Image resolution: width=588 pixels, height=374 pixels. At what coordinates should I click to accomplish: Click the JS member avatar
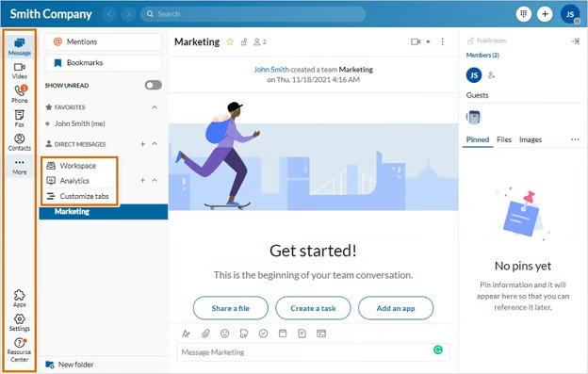pyautogui.click(x=474, y=75)
